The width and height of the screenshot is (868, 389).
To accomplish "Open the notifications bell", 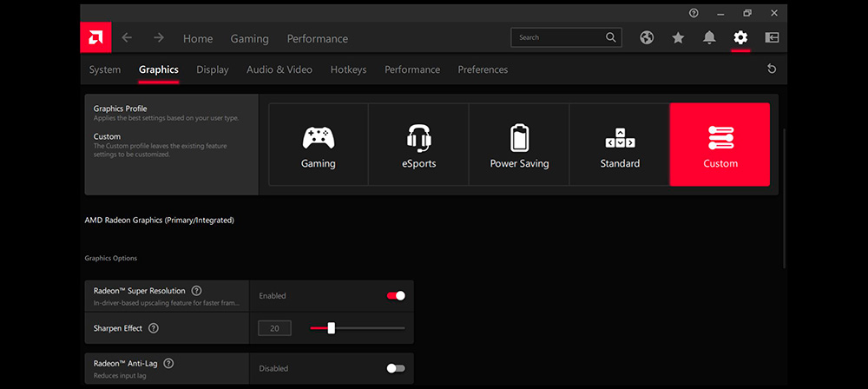I will tap(709, 37).
